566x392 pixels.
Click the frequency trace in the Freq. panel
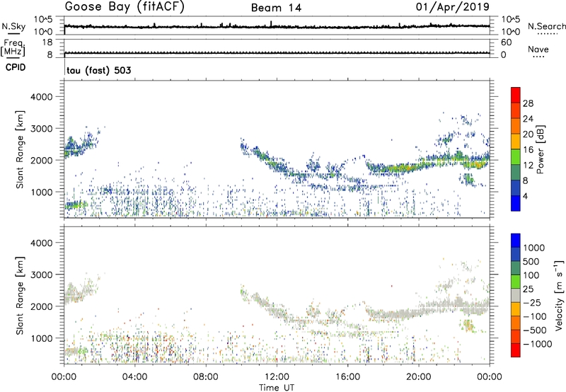click(x=277, y=52)
